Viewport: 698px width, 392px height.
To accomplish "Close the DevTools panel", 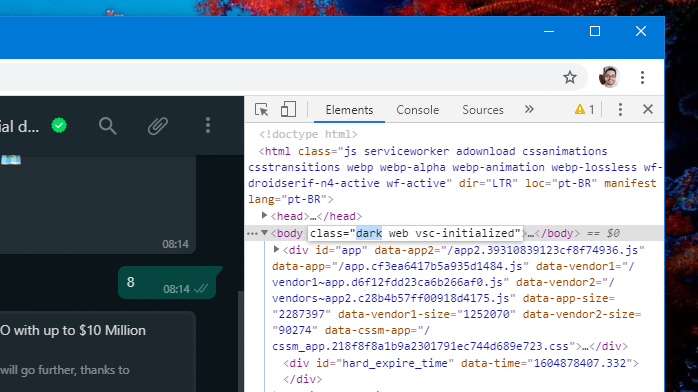I will click(x=648, y=109).
